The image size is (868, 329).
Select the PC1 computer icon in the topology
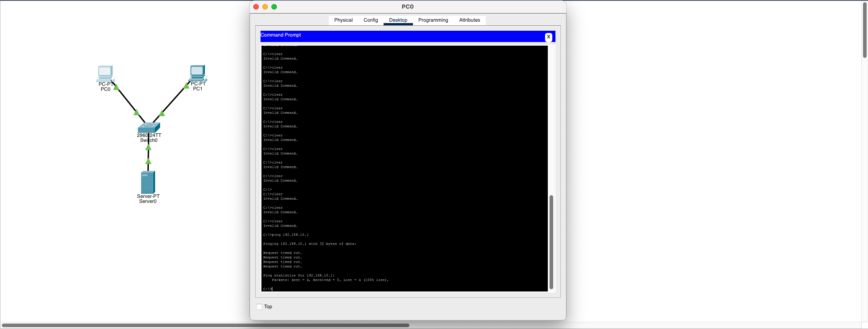click(x=198, y=73)
